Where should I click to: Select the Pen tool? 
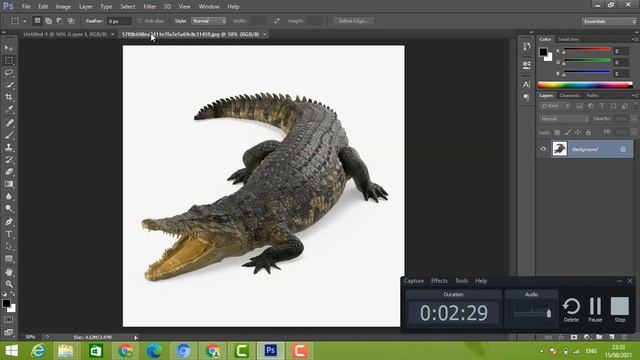tap(9, 222)
